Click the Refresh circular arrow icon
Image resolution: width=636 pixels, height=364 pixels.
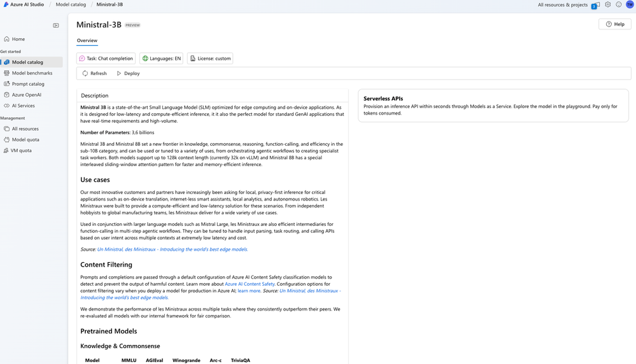85,73
